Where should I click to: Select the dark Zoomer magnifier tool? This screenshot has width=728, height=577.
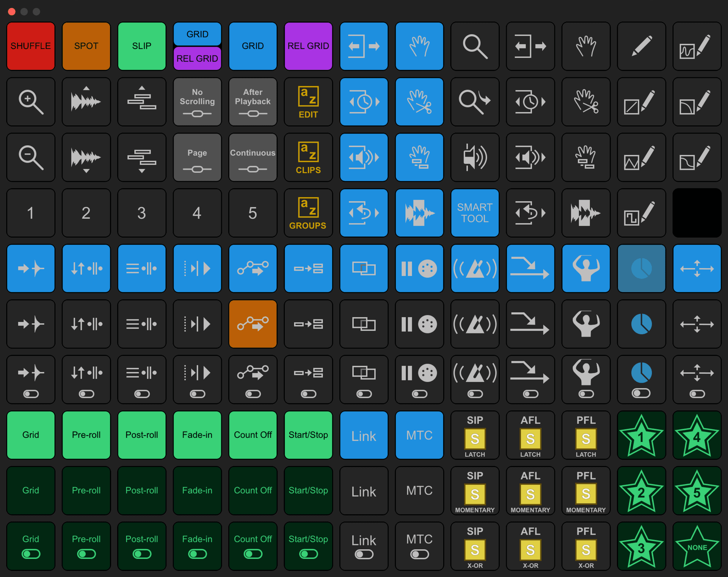(x=475, y=46)
